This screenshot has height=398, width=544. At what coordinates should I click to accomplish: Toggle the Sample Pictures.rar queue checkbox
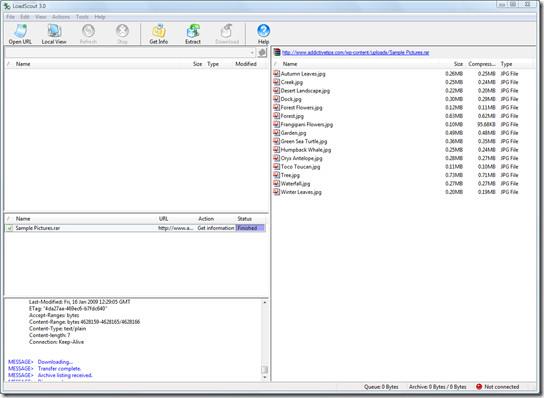point(10,228)
